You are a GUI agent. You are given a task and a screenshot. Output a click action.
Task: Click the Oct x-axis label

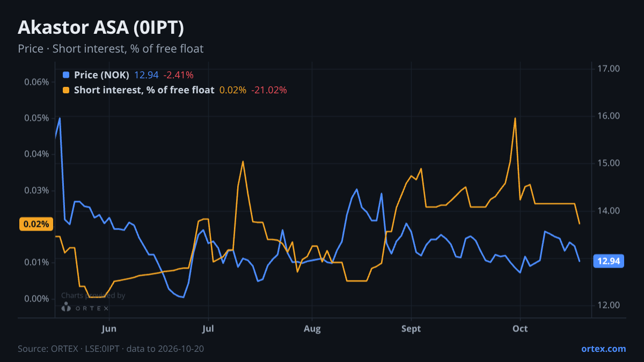[x=520, y=328]
